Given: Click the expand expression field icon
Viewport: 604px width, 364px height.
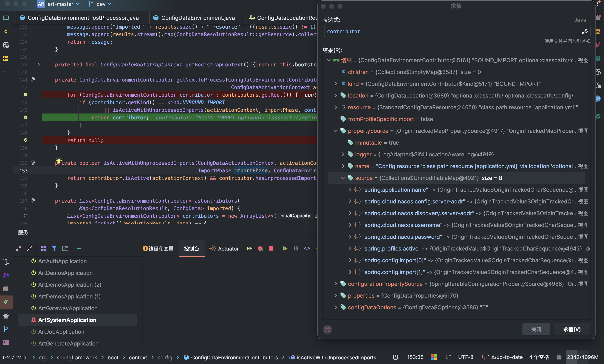Looking at the screenshot, I should (585, 32).
